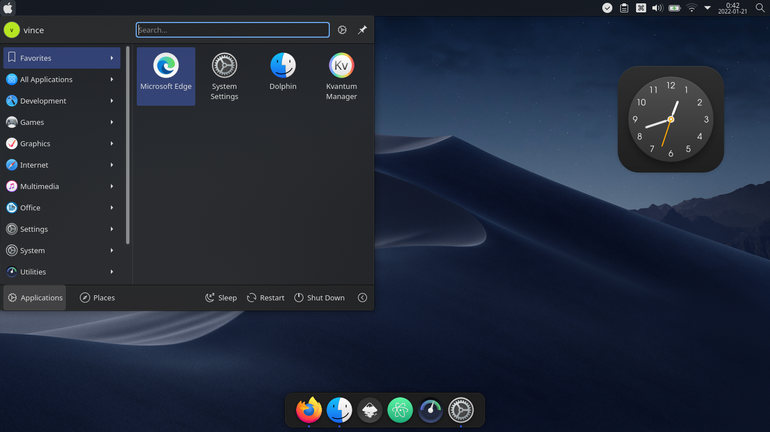This screenshot has height=432, width=770.
Task: Launch Atom editor from the dock
Action: tap(400, 410)
